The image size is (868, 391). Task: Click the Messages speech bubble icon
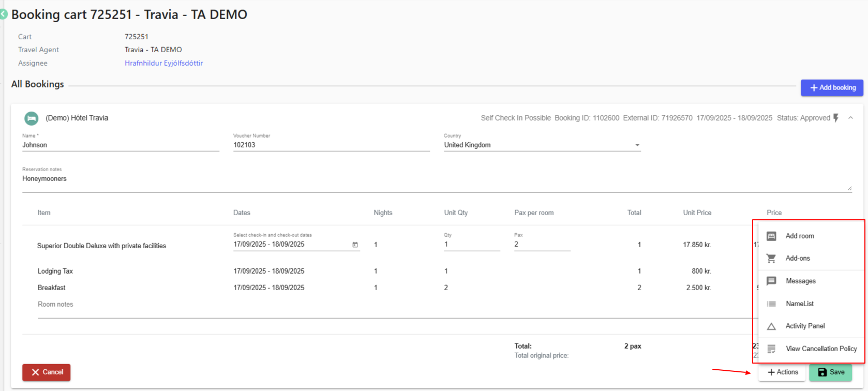(771, 281)
